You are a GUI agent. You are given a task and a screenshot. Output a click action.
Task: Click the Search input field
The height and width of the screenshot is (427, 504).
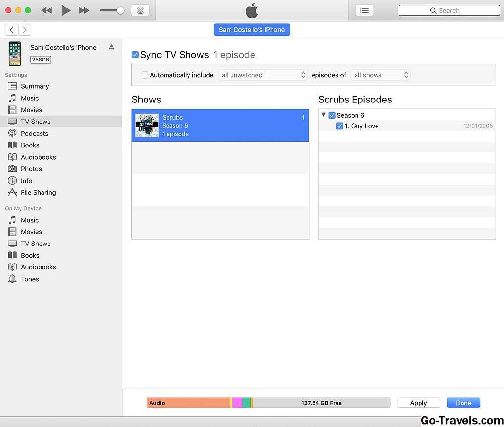[x=448, y=10]
